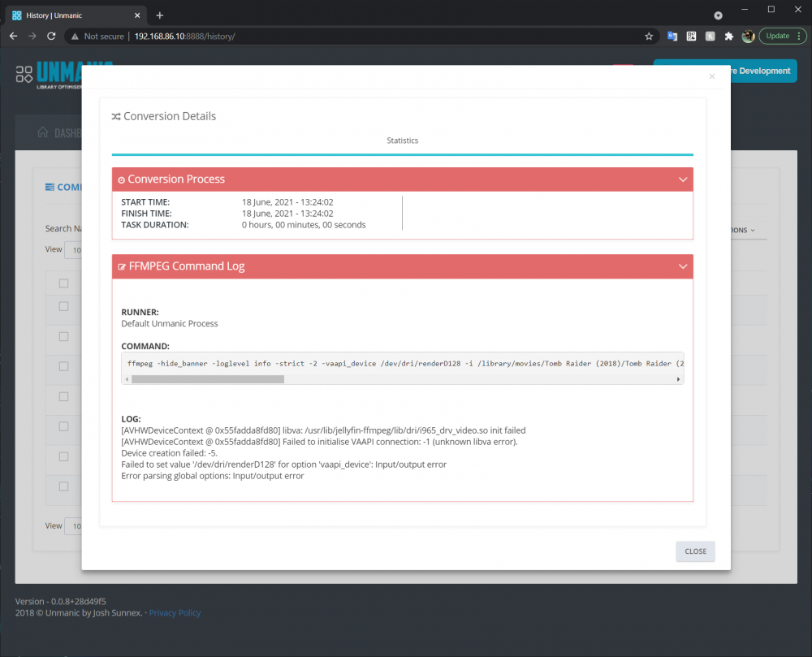Screen dimensions: 812x657
Task: Click the Not secure warning indicator
Action: pyautogui.click(x=97, y=37)
